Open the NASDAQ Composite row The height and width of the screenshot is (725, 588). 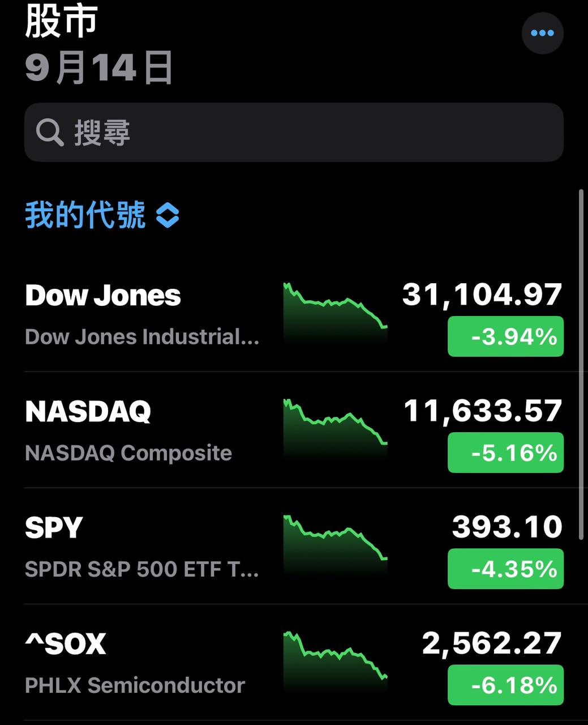pos(294,430)
